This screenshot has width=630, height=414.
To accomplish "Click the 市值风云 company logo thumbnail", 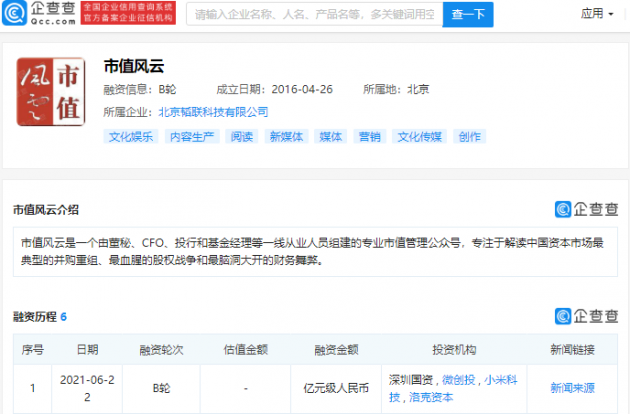I will (x=51, y=92).
